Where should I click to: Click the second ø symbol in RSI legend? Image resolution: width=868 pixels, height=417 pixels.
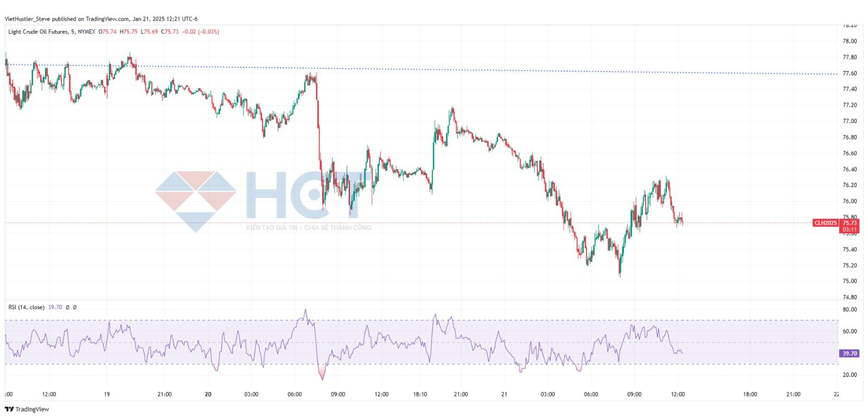click(75, 307)
